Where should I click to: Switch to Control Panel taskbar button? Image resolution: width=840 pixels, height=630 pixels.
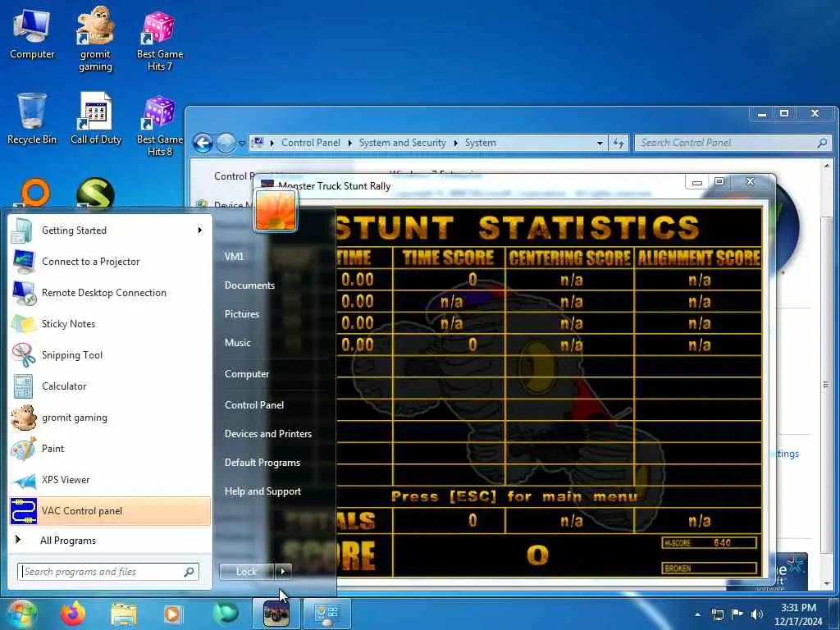point(326,614)
